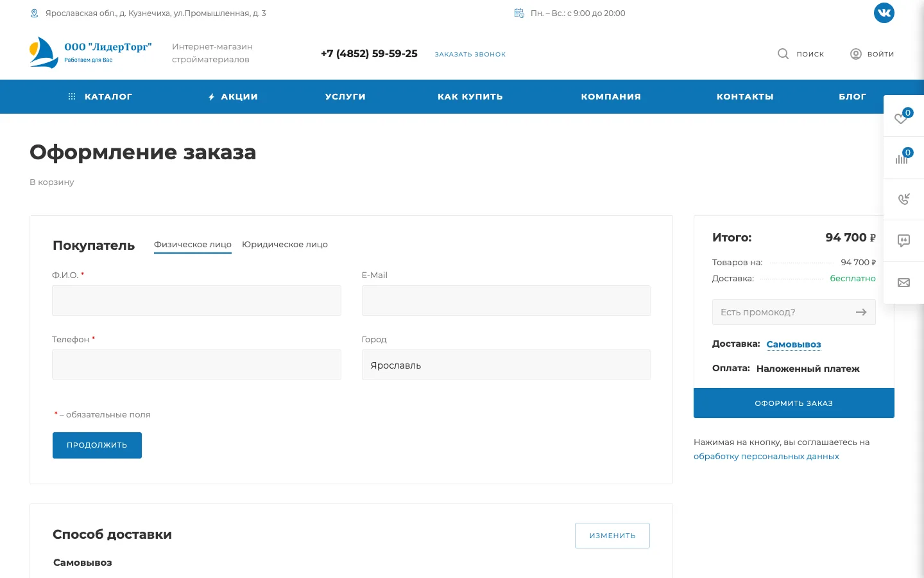Open the VK social network icon
This screenshot has width=924, height=578.
884,13
